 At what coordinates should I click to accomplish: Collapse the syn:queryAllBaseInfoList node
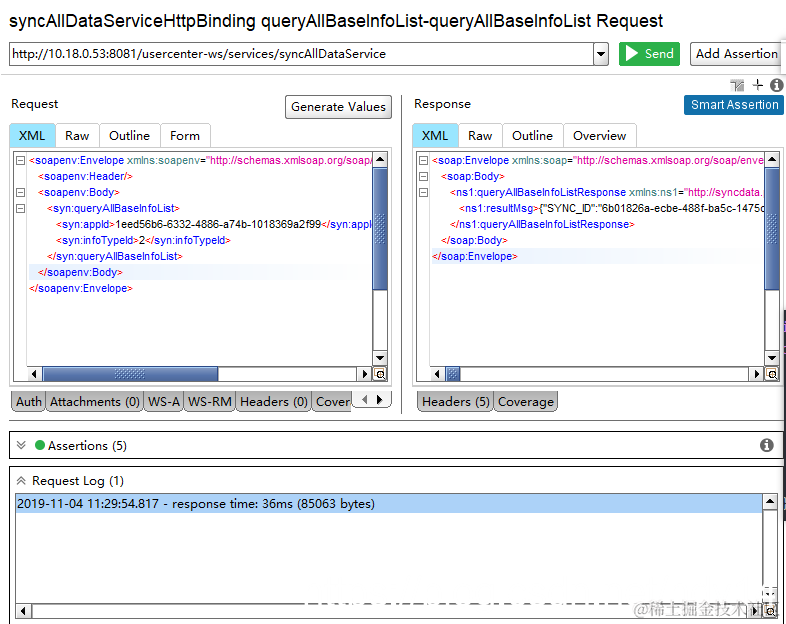[x=21, y=209]
